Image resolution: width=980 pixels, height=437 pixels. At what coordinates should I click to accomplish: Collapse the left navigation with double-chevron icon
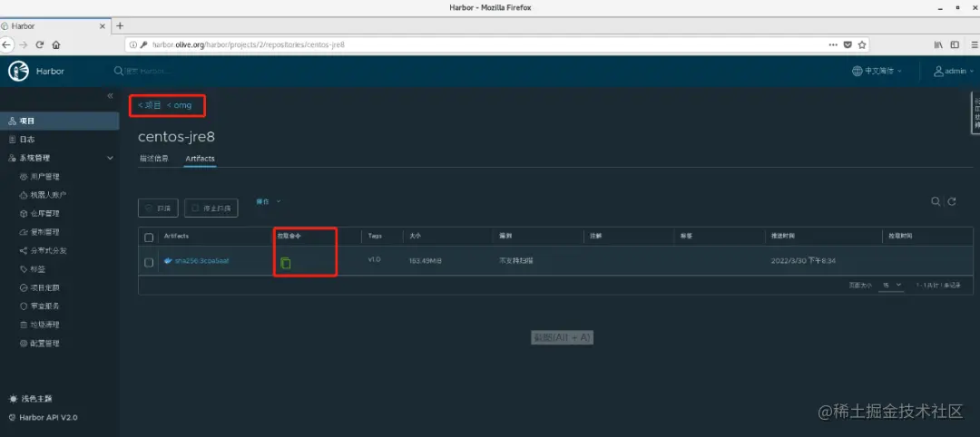point(110,95)
